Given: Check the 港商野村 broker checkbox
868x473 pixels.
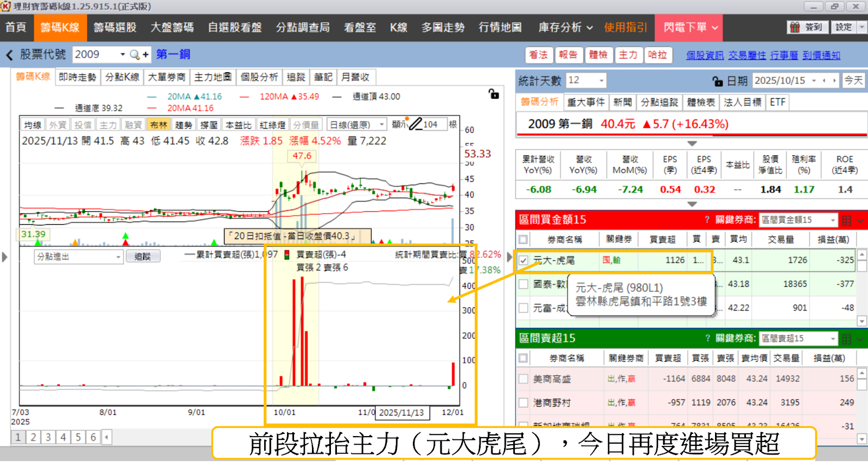Looking at the screenshot, I should coord(523,402).
